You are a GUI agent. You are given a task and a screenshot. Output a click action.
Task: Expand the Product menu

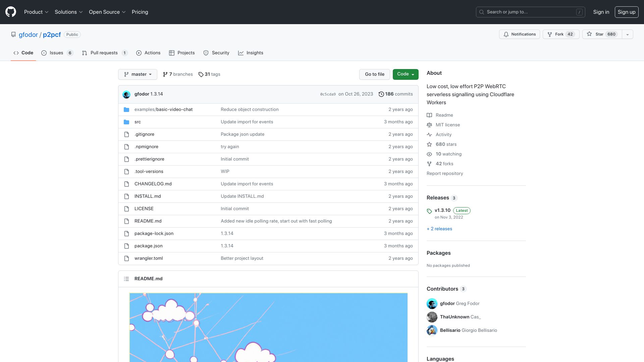click(x=36, y=12)
